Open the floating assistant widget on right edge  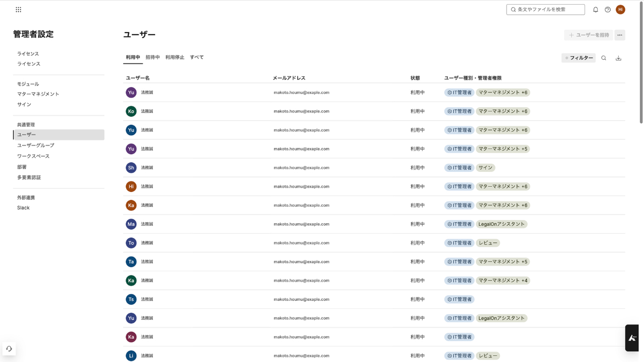[x=632, y=338]
